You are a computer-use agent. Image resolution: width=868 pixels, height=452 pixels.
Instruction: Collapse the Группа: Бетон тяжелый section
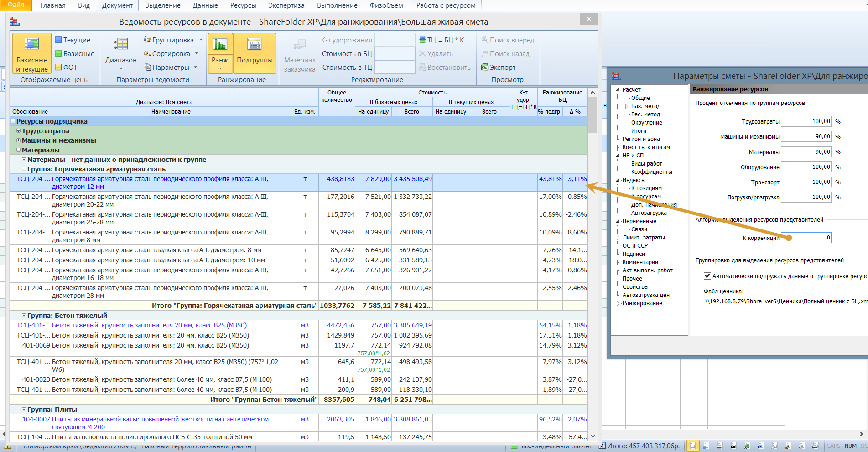pos(24,316)
